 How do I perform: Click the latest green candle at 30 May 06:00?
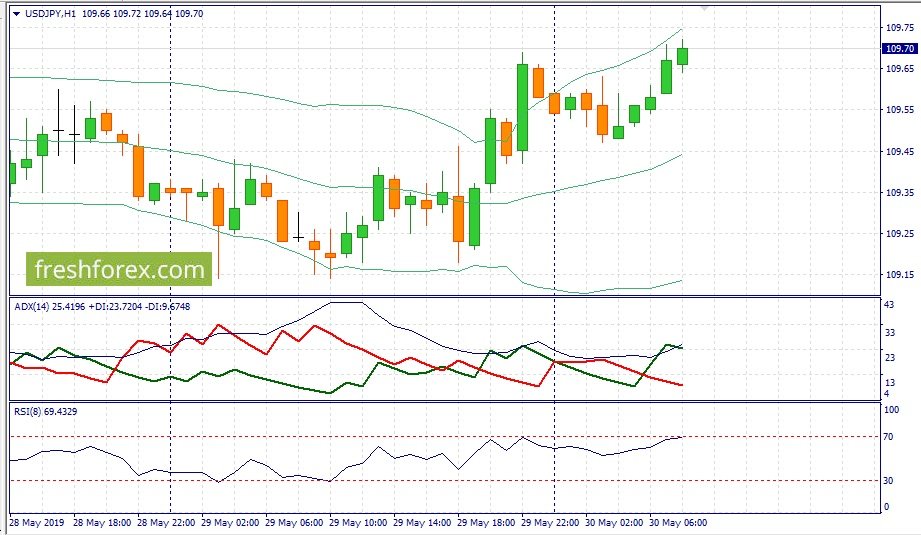[682, 56]
